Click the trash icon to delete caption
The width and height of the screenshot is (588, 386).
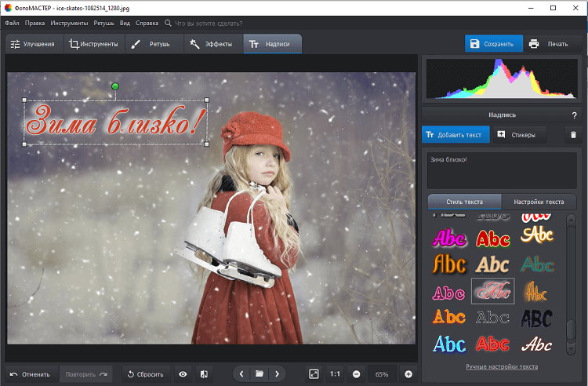(x=573, y=135)
